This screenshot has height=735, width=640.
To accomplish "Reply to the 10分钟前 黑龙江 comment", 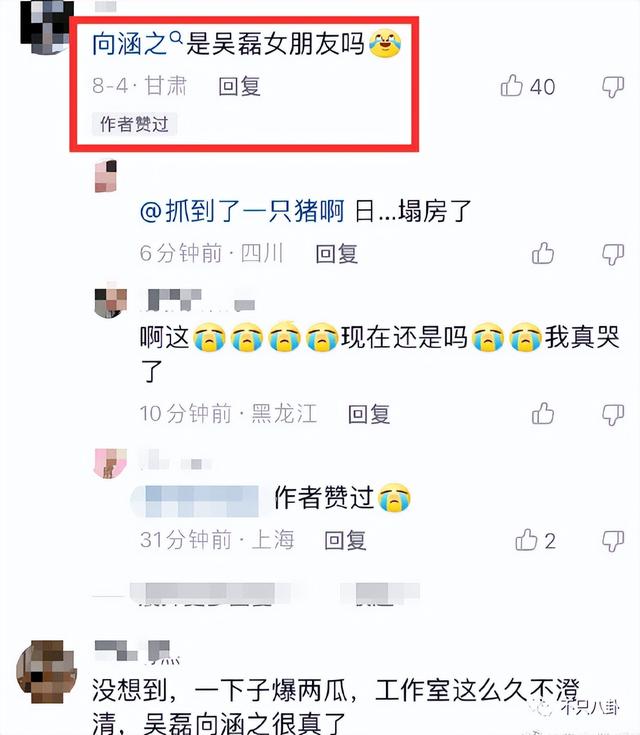I will (369, 414).
